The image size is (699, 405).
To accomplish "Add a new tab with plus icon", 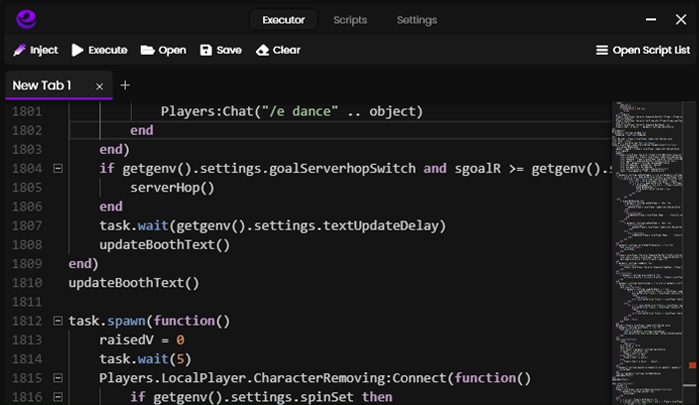I will coord(125,86).
